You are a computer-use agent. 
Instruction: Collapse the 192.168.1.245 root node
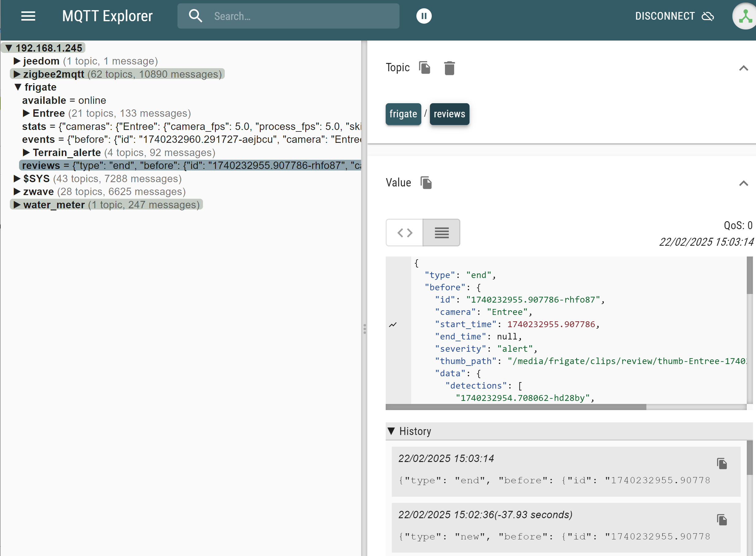(9, 48)
